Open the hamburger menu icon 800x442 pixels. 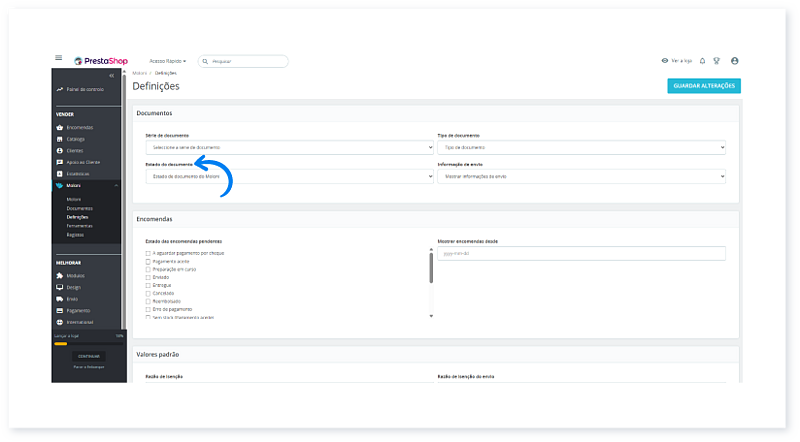coord(59,59)
